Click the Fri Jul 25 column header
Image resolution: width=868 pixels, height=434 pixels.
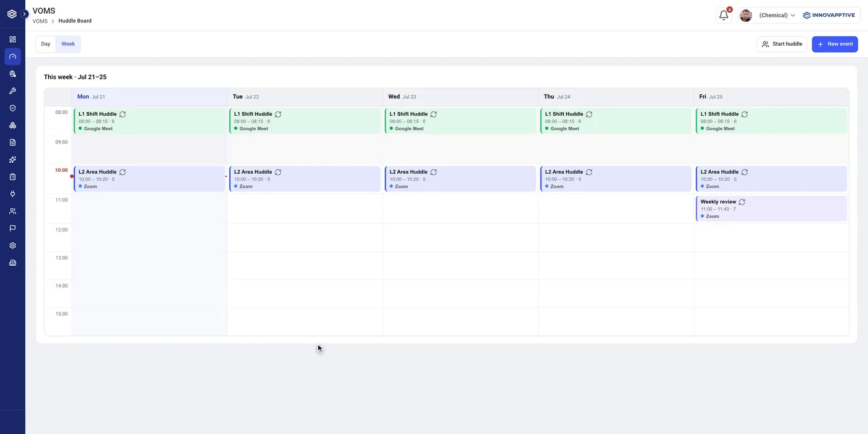[x=772, y=96]
